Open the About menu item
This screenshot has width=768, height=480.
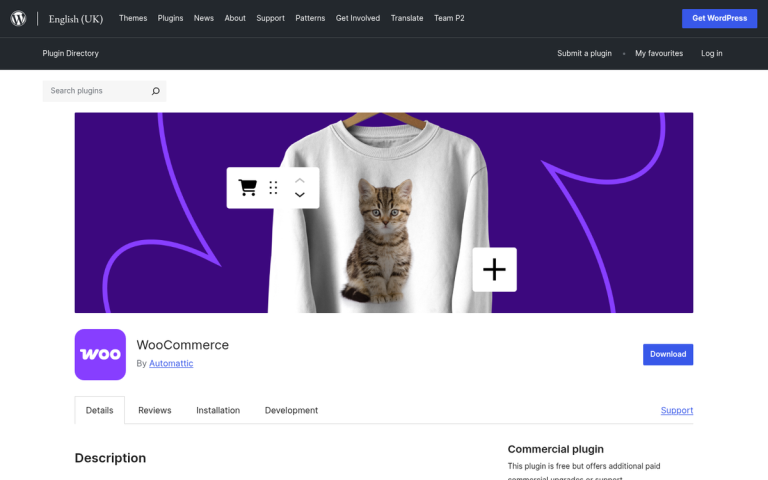click(x=235, y=18)
